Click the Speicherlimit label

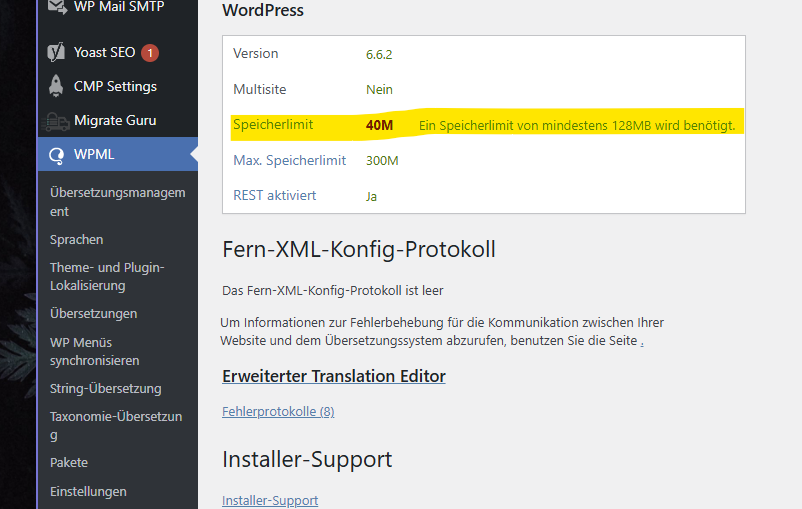(x=273, y=124)
